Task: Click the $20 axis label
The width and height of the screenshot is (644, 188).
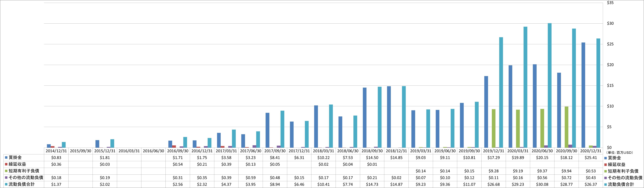Action: click(610, 65)
